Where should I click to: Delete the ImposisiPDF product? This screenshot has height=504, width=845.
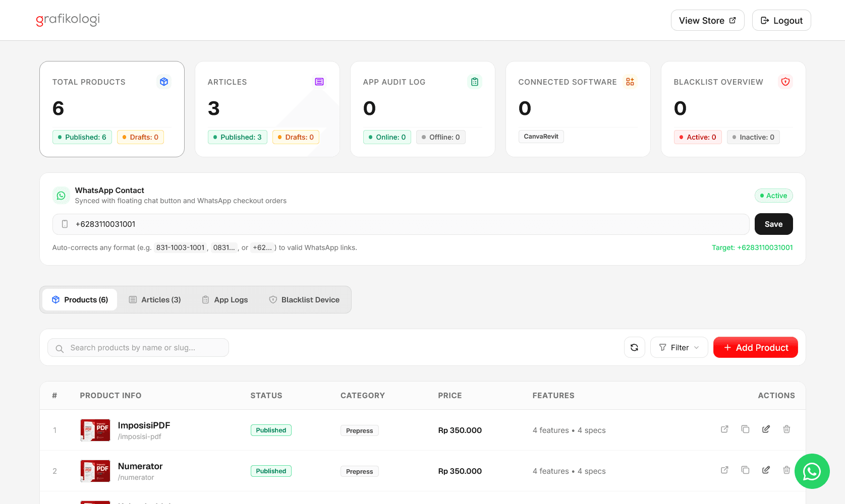[x=786, y=429]
